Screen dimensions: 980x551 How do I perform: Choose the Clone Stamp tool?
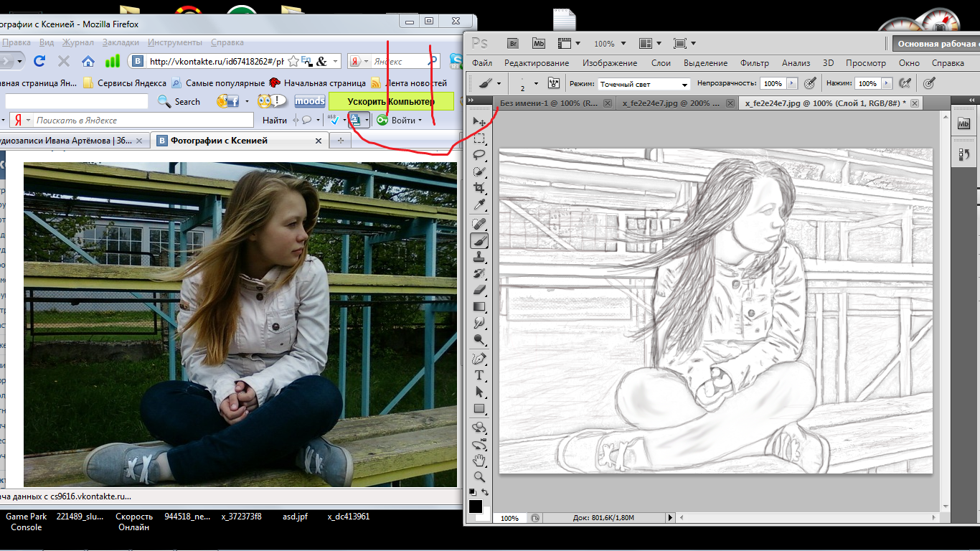pos(479,257)
